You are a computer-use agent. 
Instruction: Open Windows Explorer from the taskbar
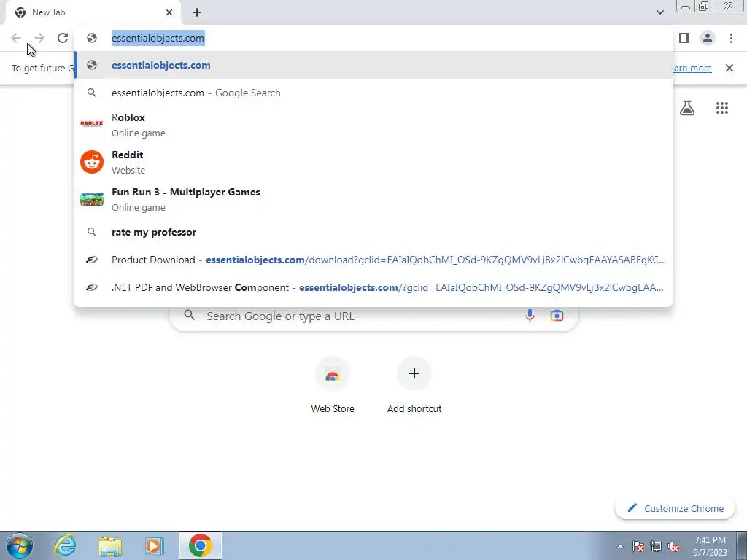(110, 545)
